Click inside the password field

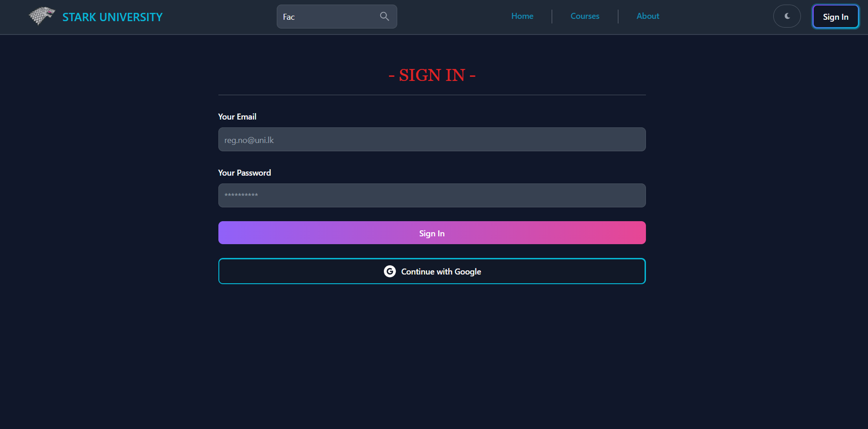[x=432, y=195]
